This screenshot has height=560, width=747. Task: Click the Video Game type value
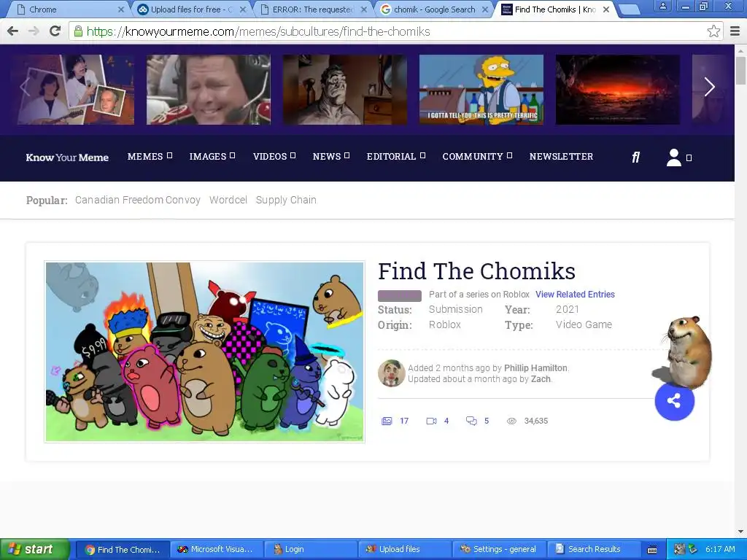(x=584, y=324)
